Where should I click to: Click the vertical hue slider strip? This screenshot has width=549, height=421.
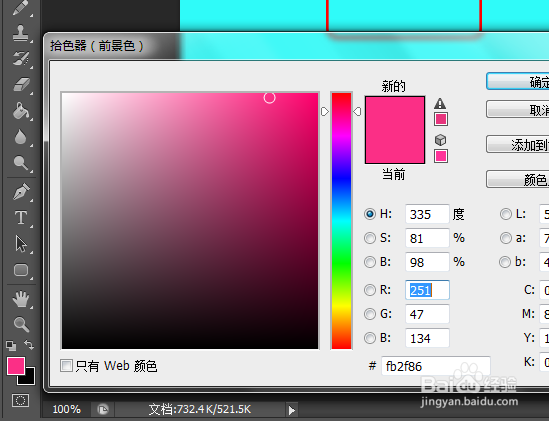click(341, 221)
